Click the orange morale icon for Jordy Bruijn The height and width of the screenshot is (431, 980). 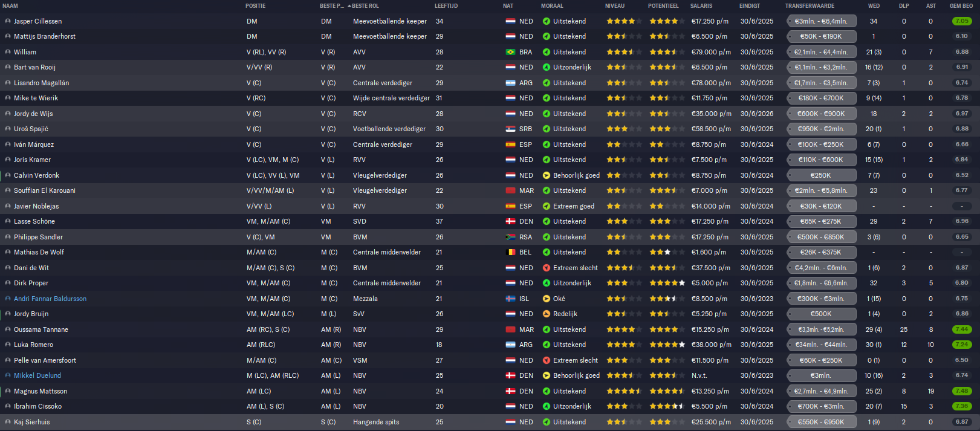click(547, 314)
